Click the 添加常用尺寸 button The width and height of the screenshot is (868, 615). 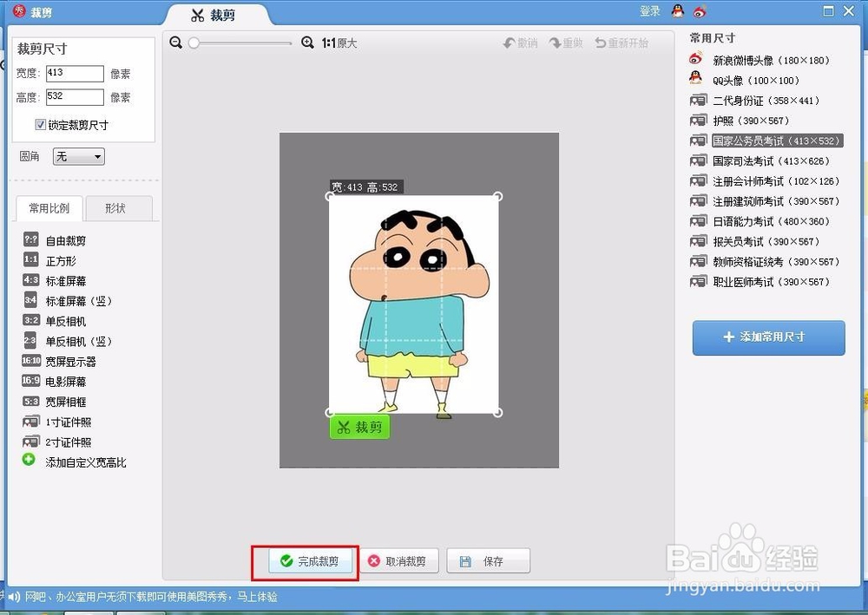coord(768,337)
